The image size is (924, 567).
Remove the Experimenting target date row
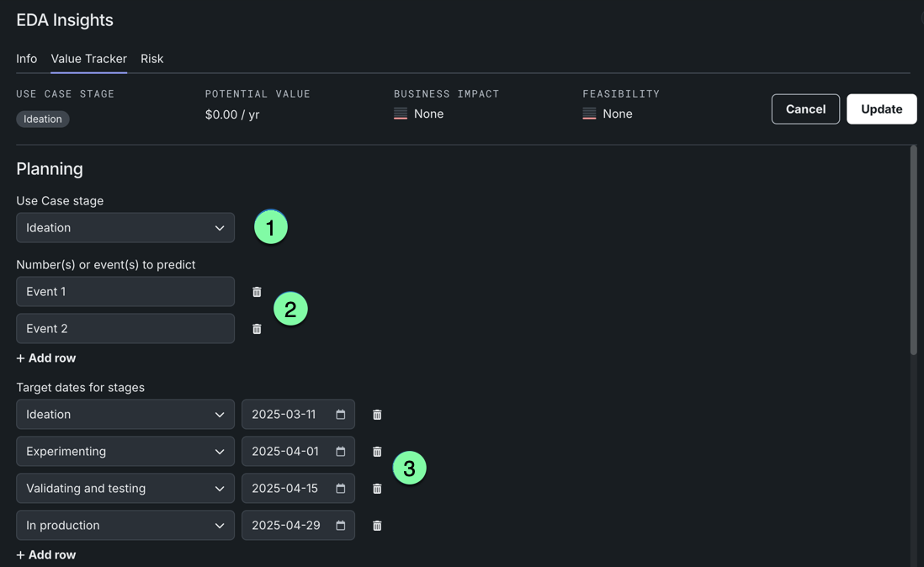[377, 452]
